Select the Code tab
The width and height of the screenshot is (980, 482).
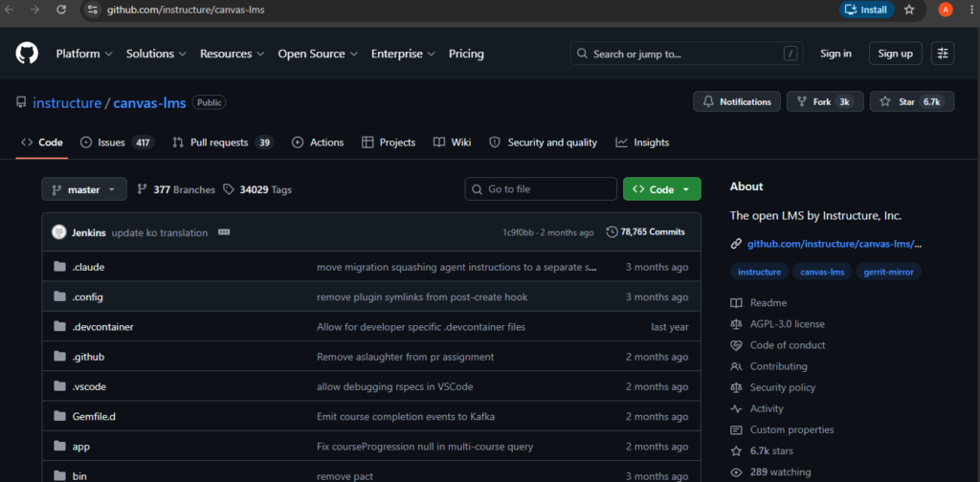point(42,142)
